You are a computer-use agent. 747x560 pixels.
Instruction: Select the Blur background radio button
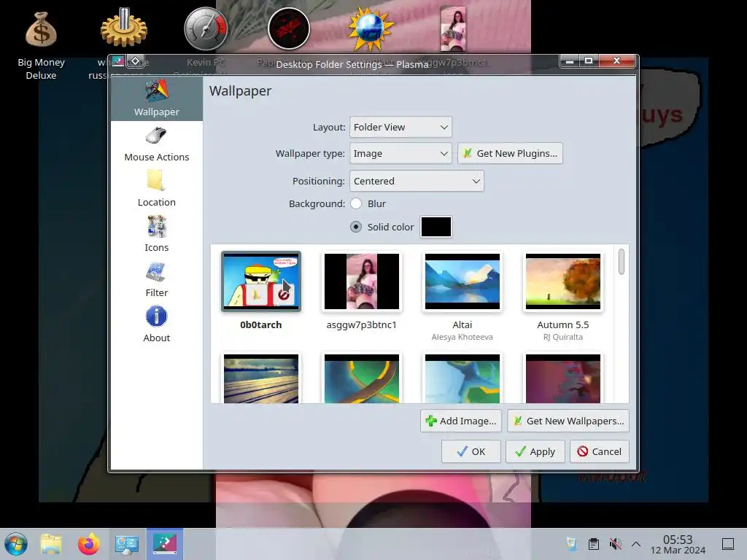tap(356, 203)
